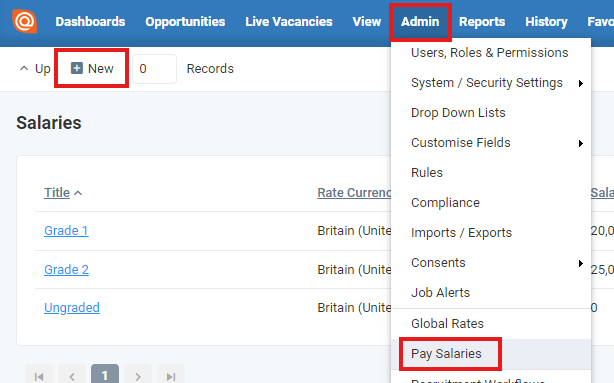
Task: Choose Global Rates menu entry
Action: pyautogui.click(x=447, y=323)
